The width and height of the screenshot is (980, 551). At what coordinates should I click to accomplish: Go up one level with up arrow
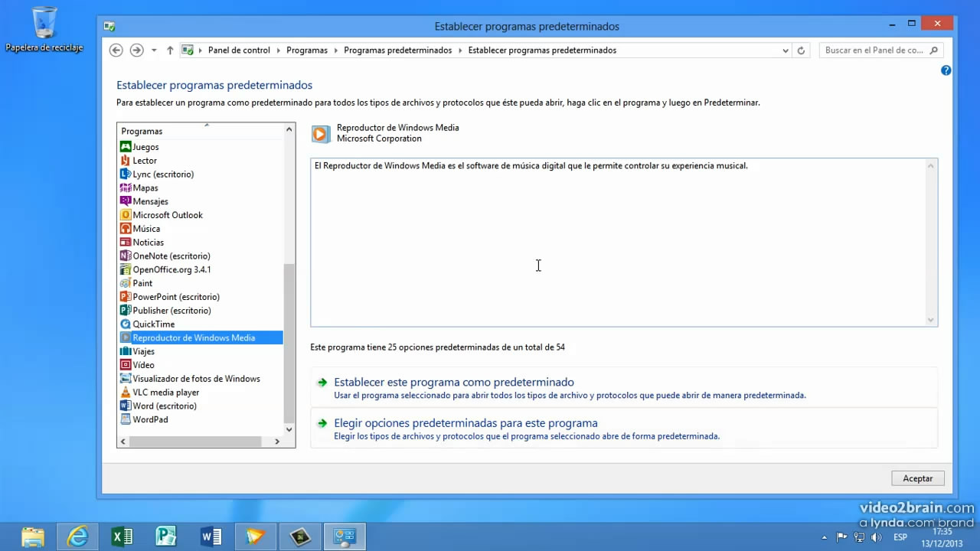(170, 51)
